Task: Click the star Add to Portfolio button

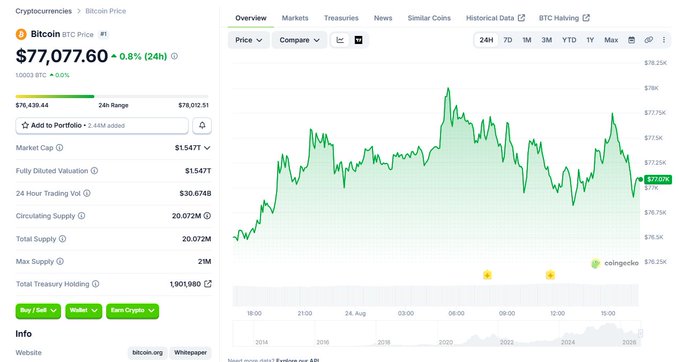Action: 102,126
